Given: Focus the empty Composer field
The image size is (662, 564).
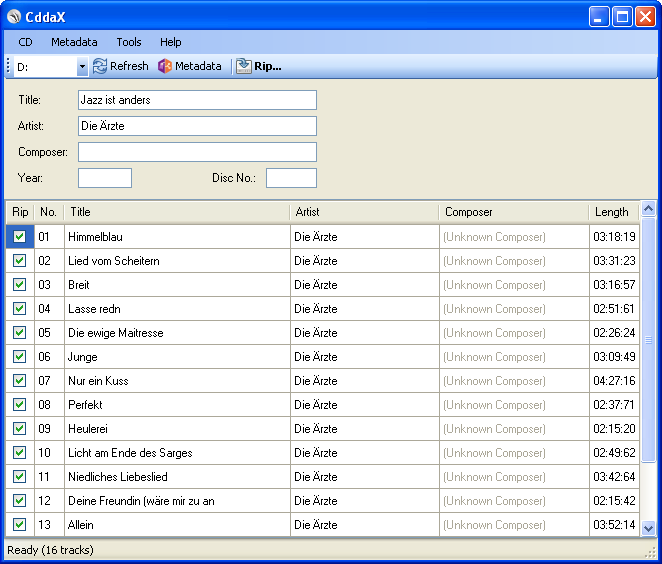Looking at the screenshot, I should pyautogui.click(x=197, y=152).
